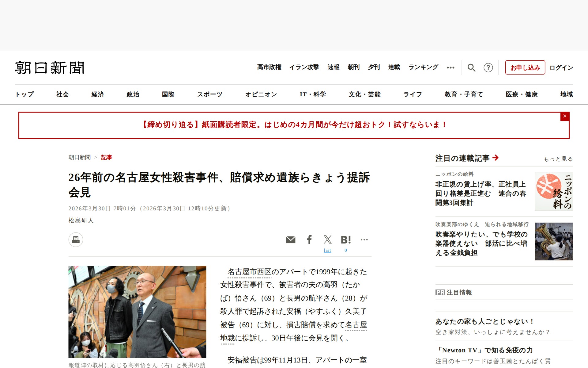588x368 pixels.
Task: Open the ランキング header link
Action: (423, 67)
